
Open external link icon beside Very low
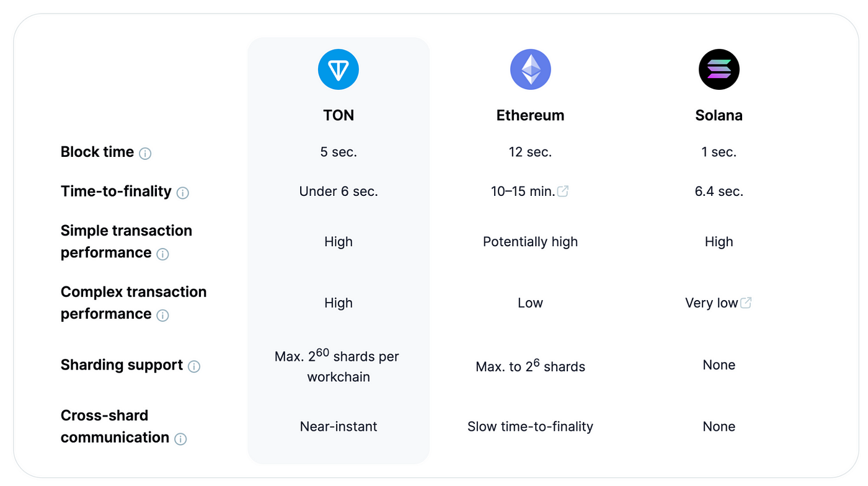[x=746, y=303]
